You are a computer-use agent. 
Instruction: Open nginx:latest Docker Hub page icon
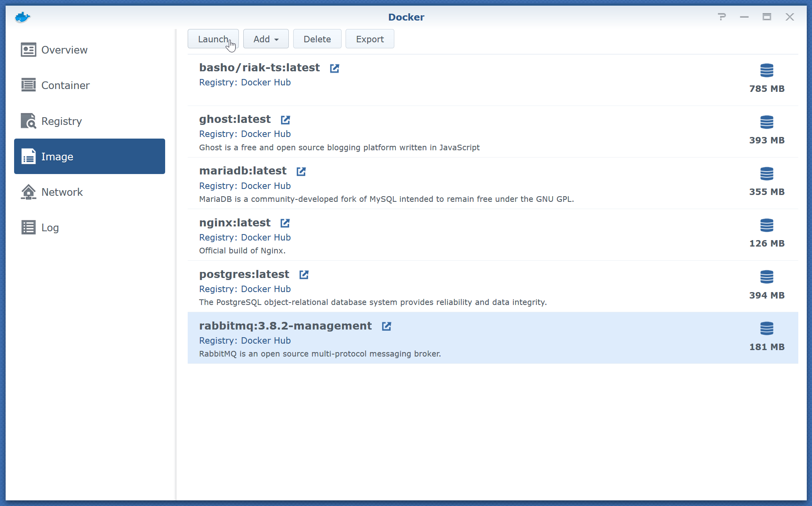285,223
